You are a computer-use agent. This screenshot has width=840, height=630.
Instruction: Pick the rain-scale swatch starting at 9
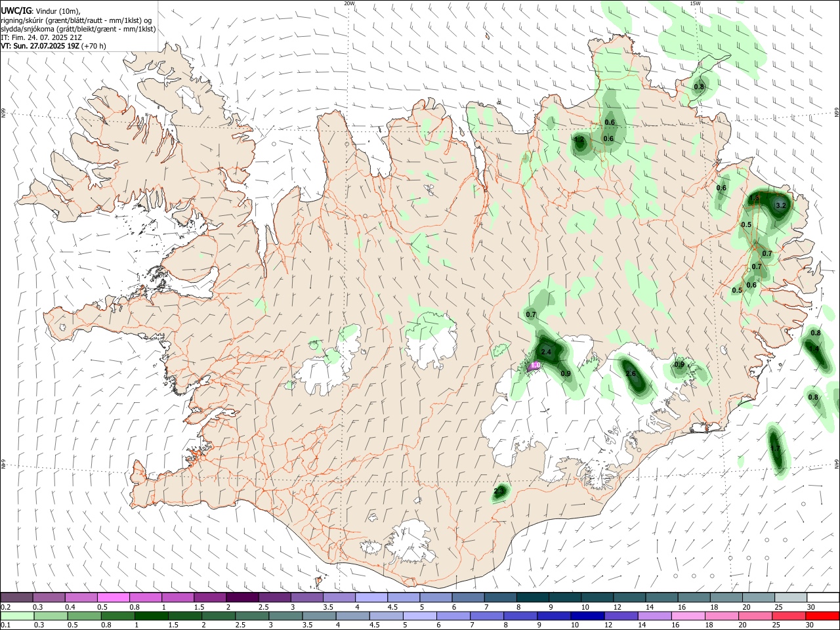tap(554, 616)
